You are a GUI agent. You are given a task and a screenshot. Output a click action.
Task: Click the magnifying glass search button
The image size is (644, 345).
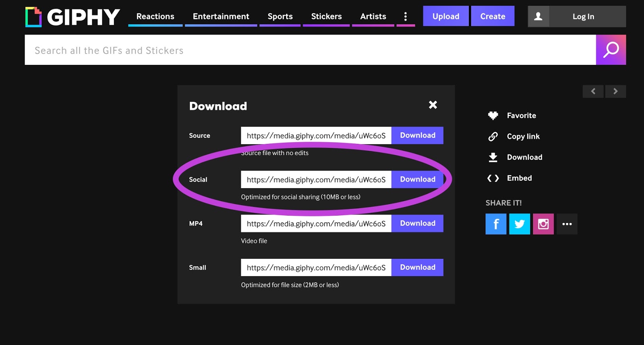611,50
